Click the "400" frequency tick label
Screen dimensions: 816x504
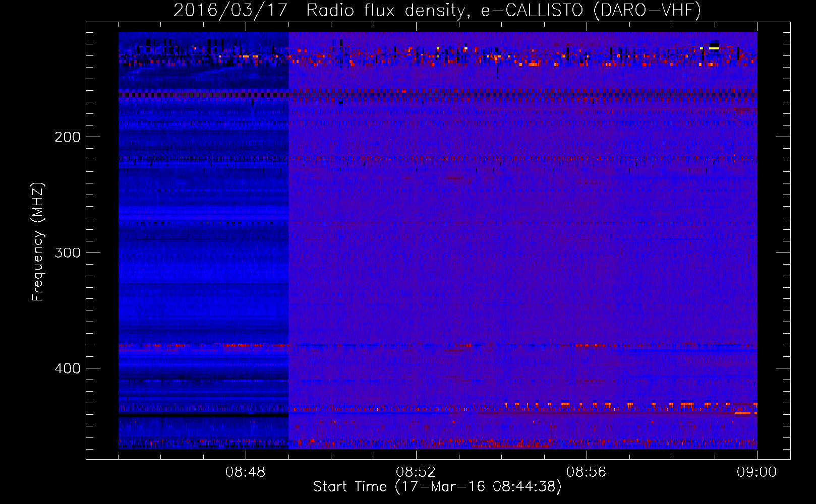(x=68, y=368)
